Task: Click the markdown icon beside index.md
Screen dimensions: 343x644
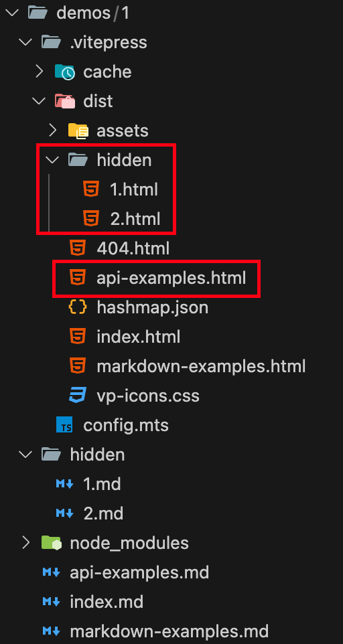Action: coord(52,602)
